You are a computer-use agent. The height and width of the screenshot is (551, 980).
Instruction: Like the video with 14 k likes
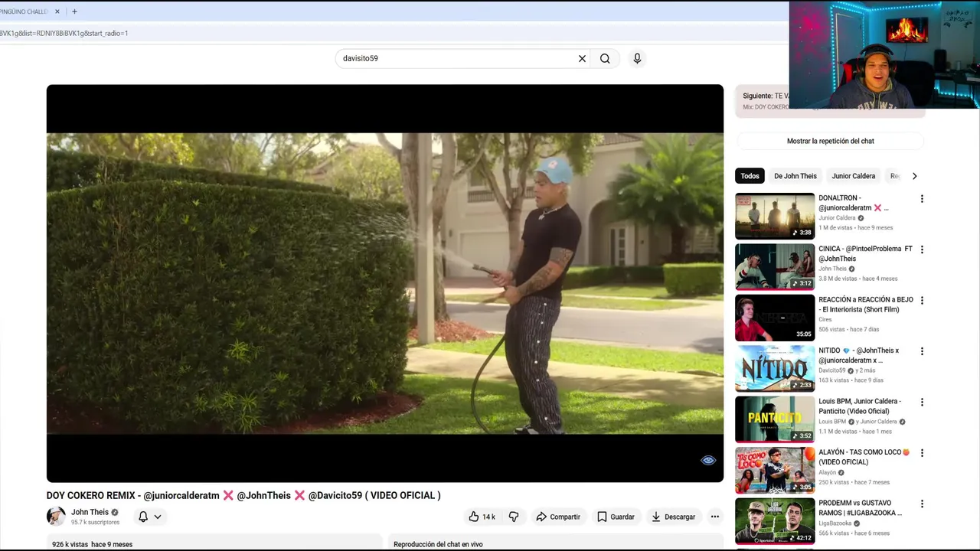(x=482, y=517)
